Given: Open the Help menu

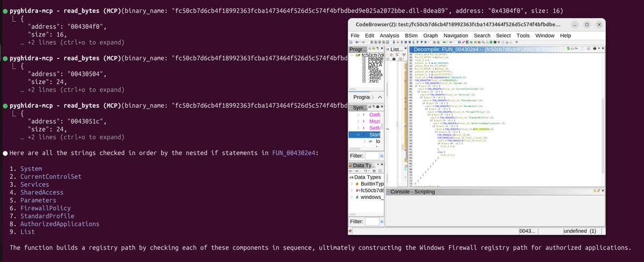Looking at the screenshot, I should [x=566, y=35].
